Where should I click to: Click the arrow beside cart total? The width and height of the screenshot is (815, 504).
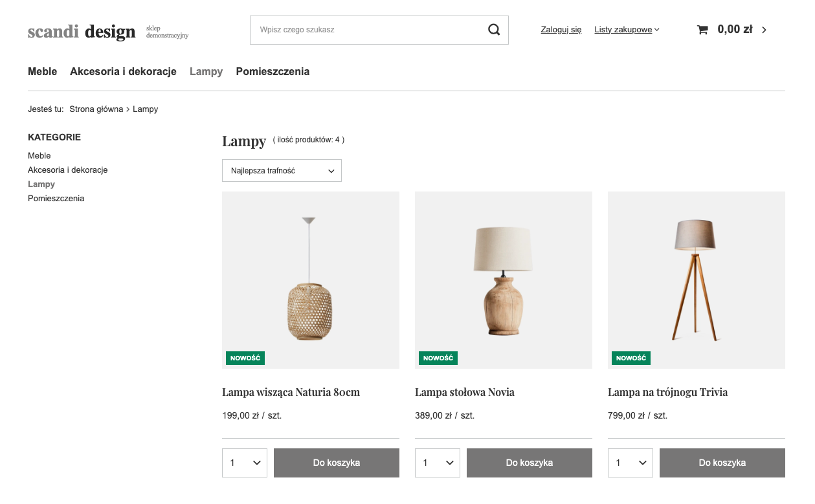[x=765, y=30]
